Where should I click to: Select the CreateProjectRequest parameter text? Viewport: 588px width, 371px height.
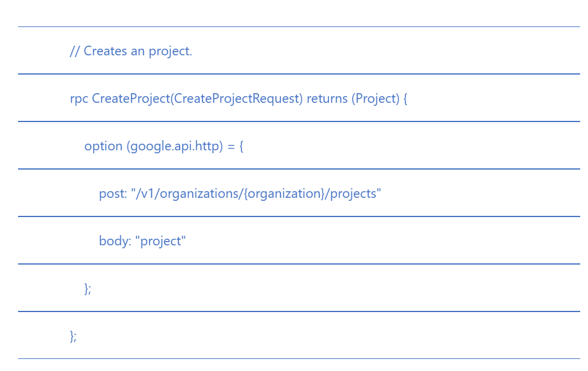pyautogui.click(x=236, y=99)
